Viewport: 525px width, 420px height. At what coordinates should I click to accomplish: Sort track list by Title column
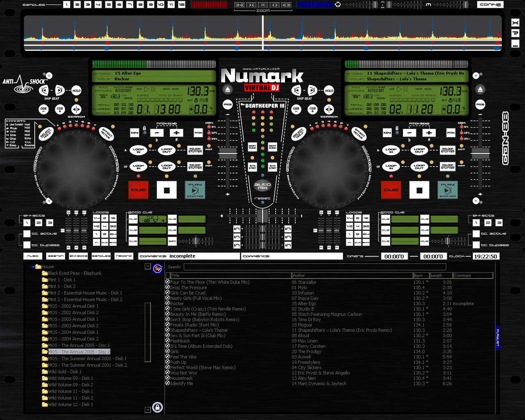(231, 276)
